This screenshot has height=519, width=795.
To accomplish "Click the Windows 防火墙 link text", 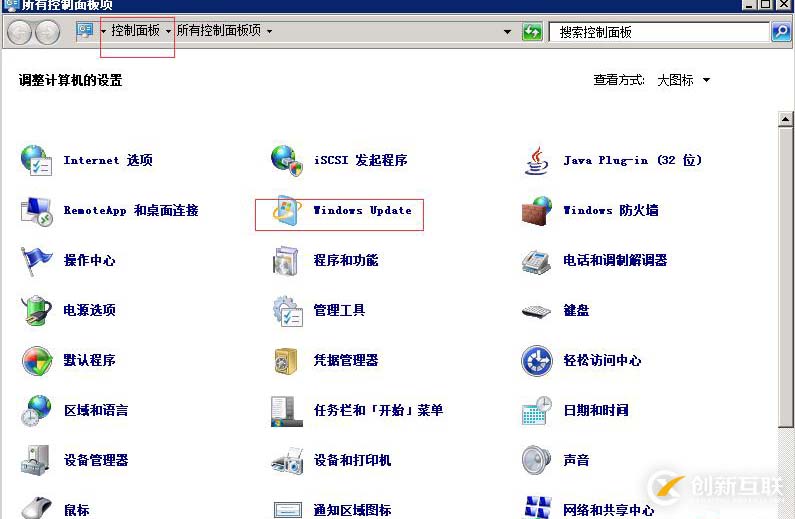I will pos(611,210).
